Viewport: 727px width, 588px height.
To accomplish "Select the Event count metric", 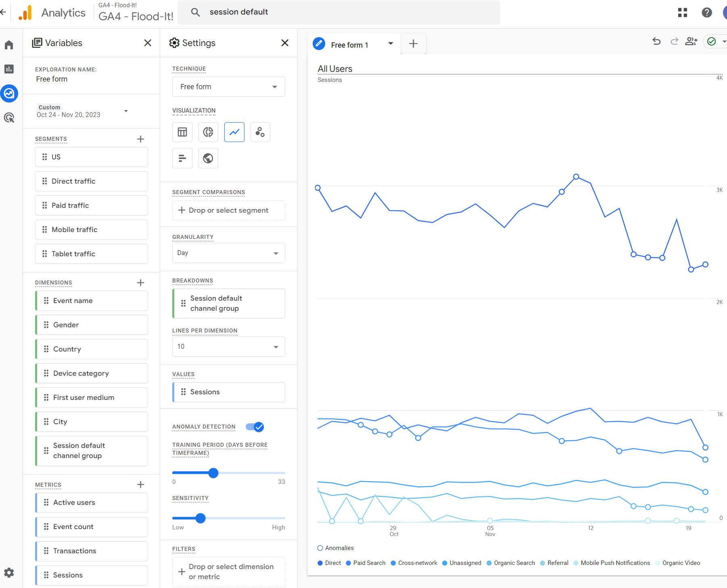I will (92, 527).
